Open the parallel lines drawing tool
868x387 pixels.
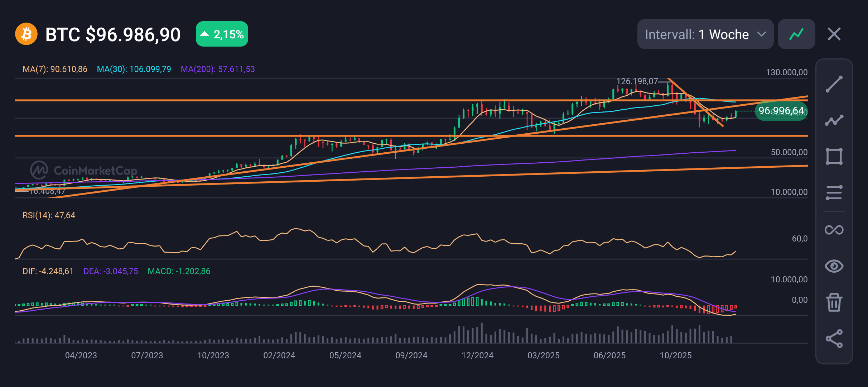834,192
